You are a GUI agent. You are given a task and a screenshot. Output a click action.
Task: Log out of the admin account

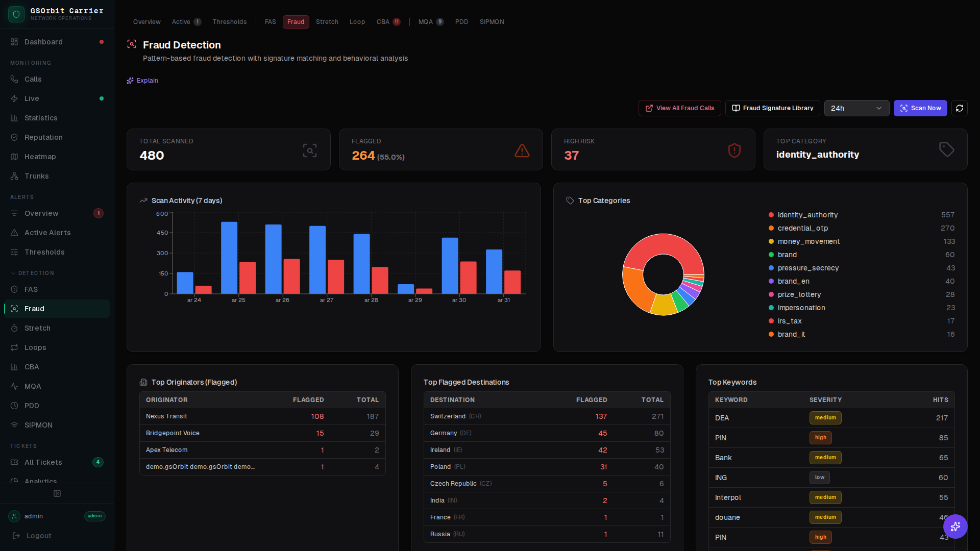click(38, 536)
